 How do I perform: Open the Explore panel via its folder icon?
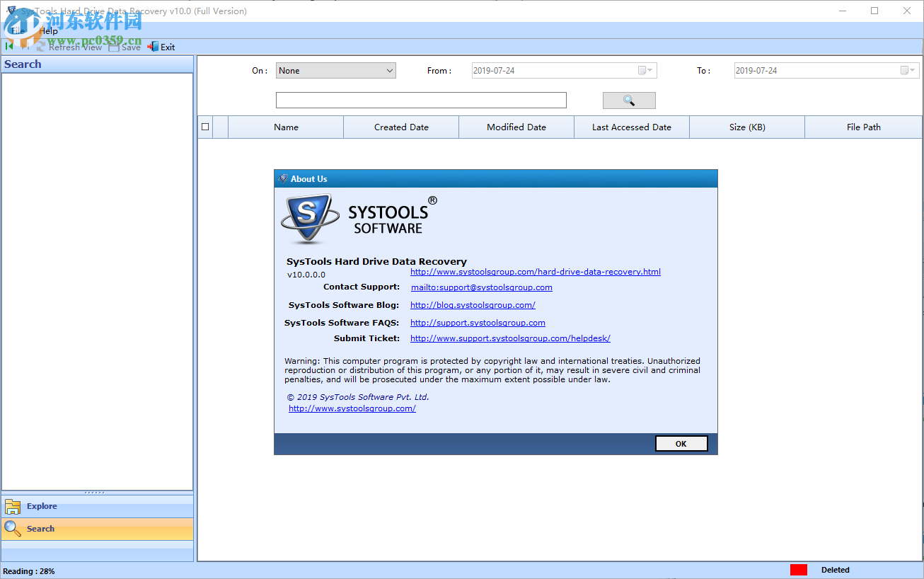click(13, 506)
